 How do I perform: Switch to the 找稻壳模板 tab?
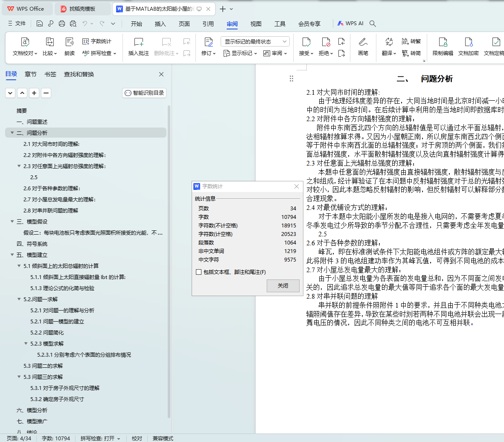[82, 9]
